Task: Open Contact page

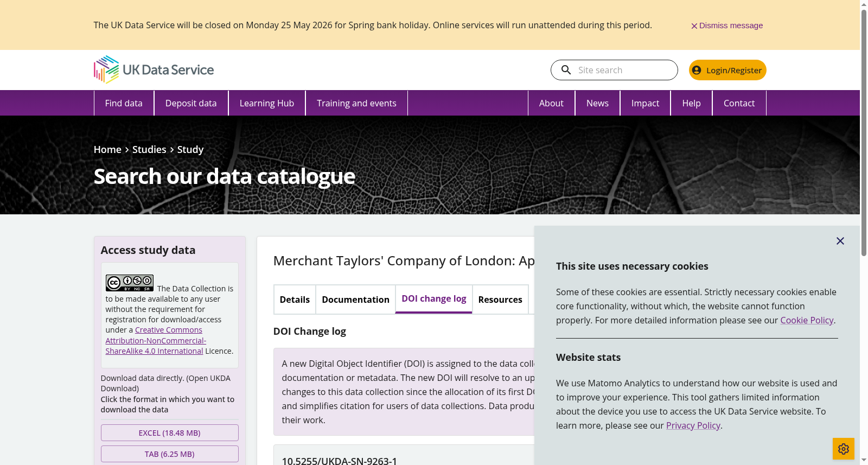Action: [739, 103]
